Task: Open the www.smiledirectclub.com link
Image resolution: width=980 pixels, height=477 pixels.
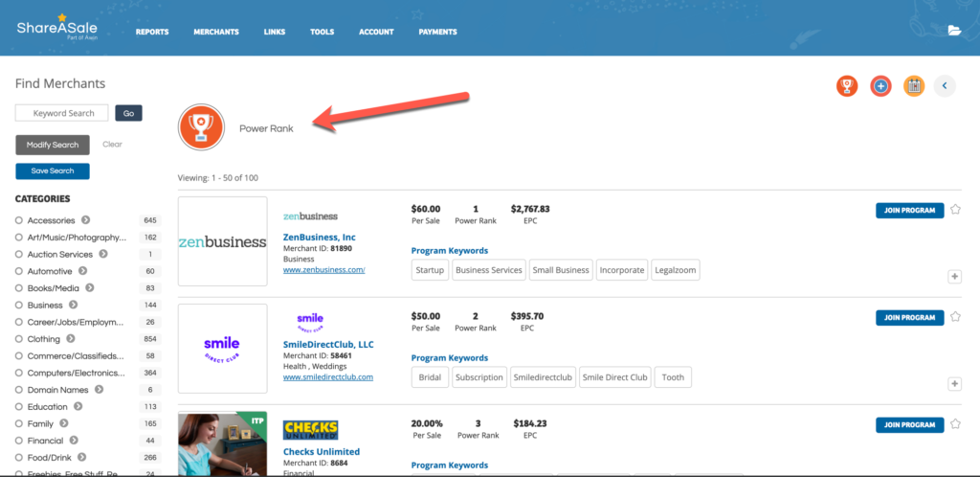Action: click(x=328, y=377)
